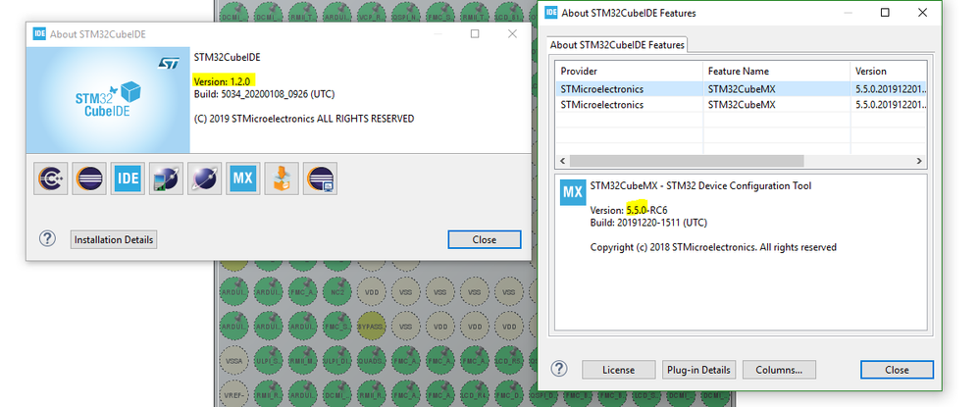Sort by the Feature Name column header
Image resolution: width=980 pixels, height=407 pixels.
click(x=776, y=71)
